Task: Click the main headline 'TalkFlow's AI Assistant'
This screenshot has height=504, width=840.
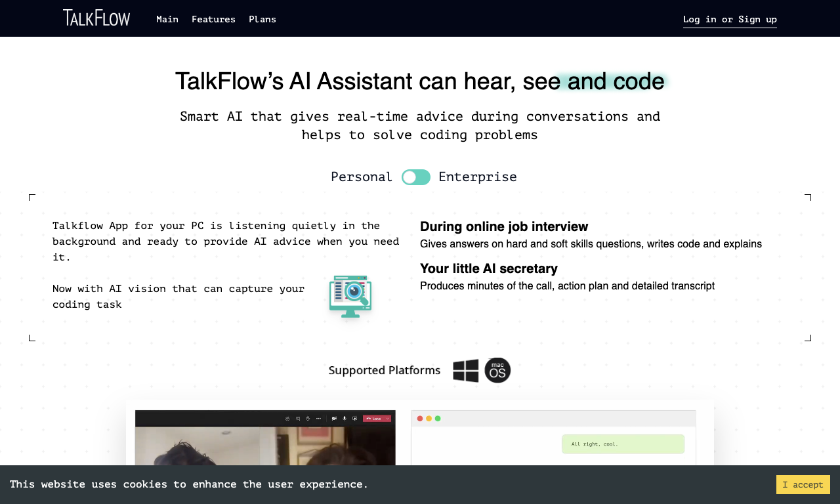Action: (420, 81)
